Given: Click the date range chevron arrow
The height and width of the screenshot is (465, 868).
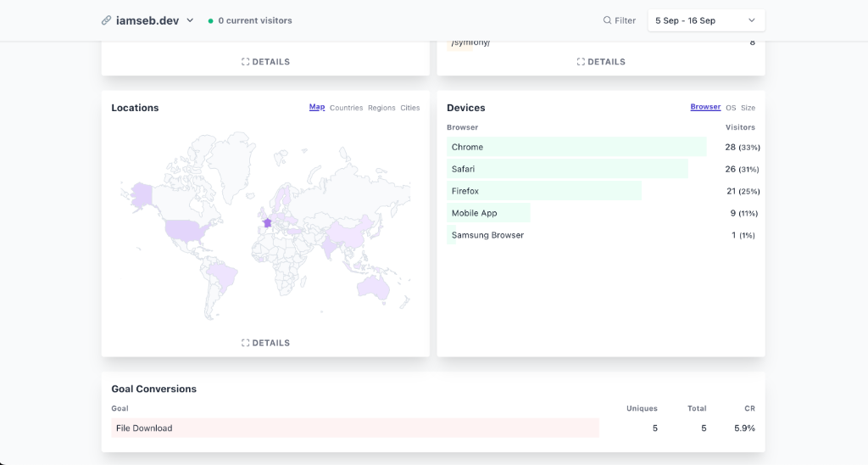Looking at the screenshot, I should [x=751, y=20].
